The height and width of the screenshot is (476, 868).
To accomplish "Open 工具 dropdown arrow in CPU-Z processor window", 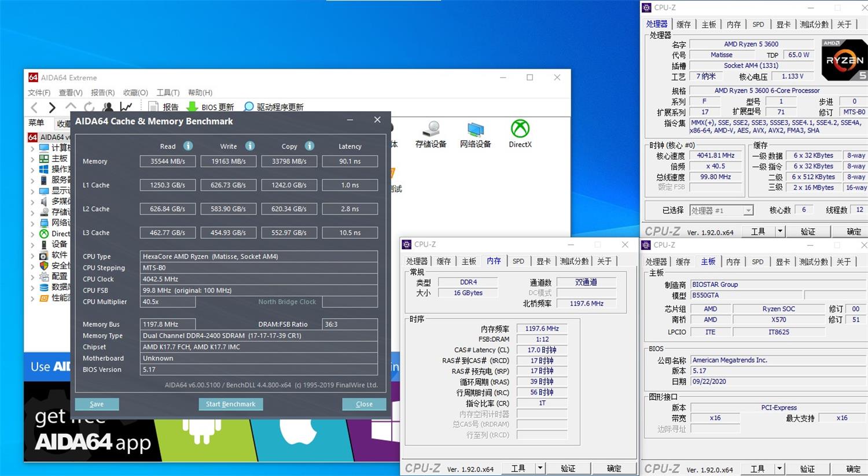I will [779, 231].
